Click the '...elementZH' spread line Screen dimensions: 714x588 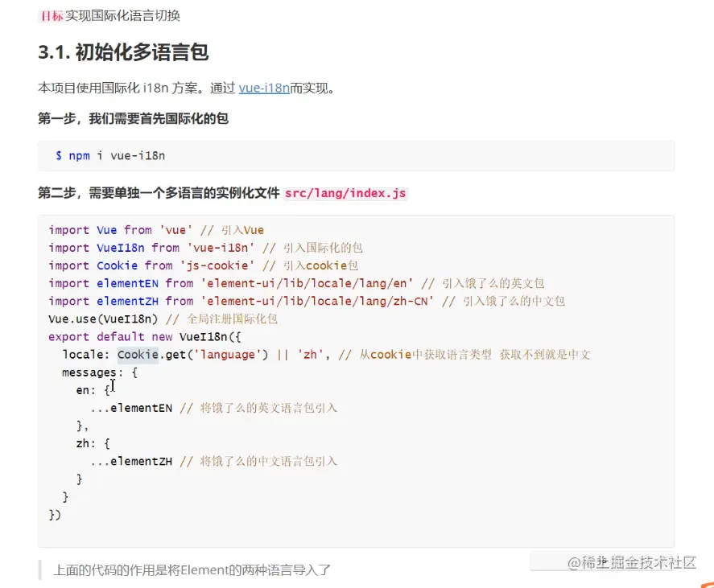[x=213, y=461]
